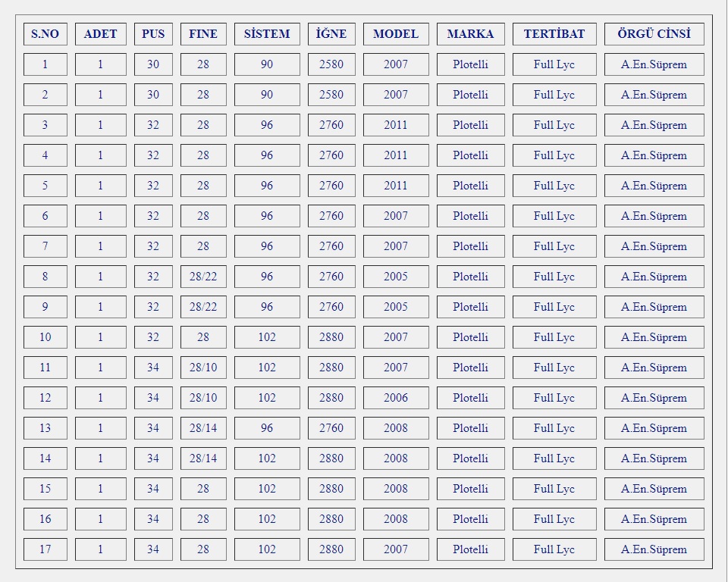Select the MARKA column header
The width and height of the screenshot is (728, 582).
(x=470, y=34)
